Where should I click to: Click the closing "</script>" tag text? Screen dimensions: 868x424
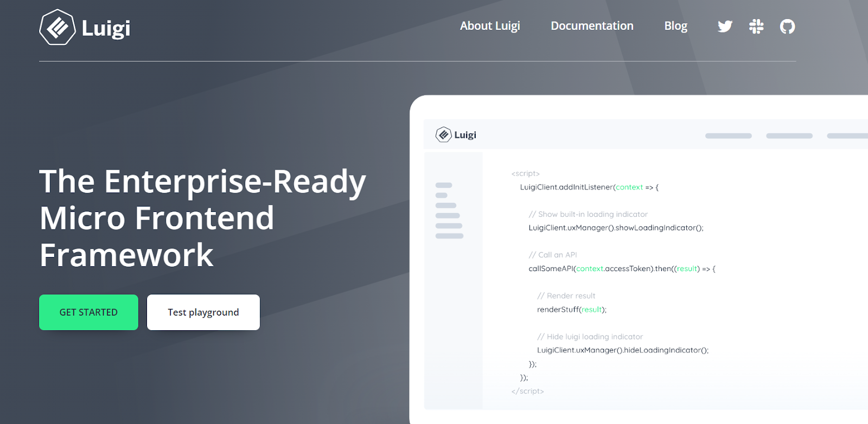(x=527, y=391)
